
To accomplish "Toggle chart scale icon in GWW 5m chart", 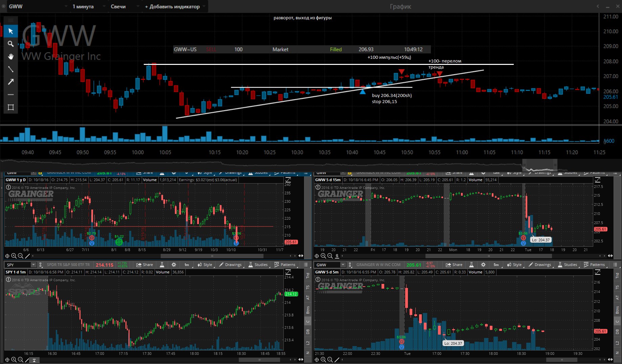I will click(598, 272).
